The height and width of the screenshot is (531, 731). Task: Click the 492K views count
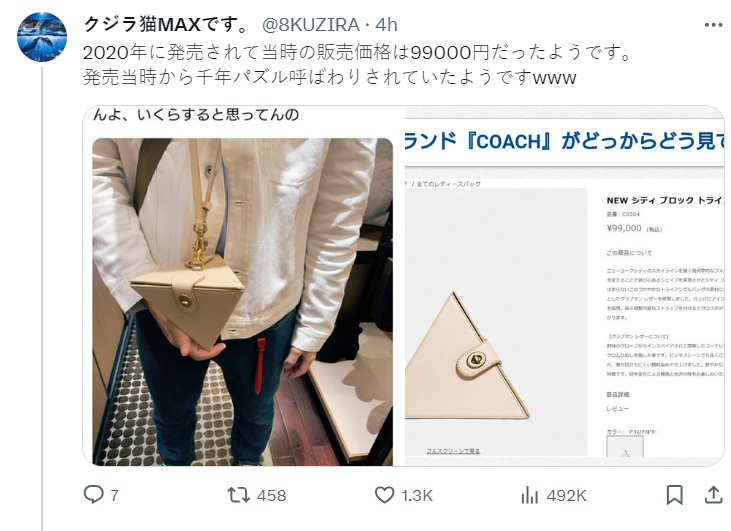(566, 495)
